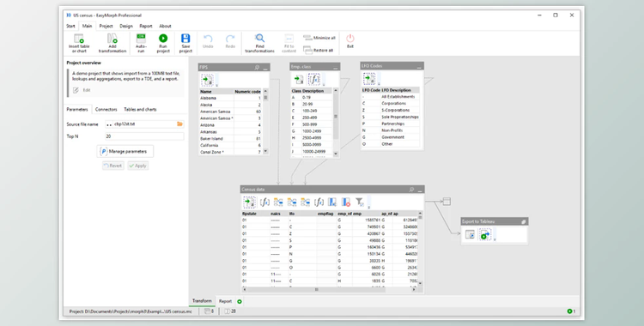Click the 'Baker Island' row in FIPS

(230, 139)
